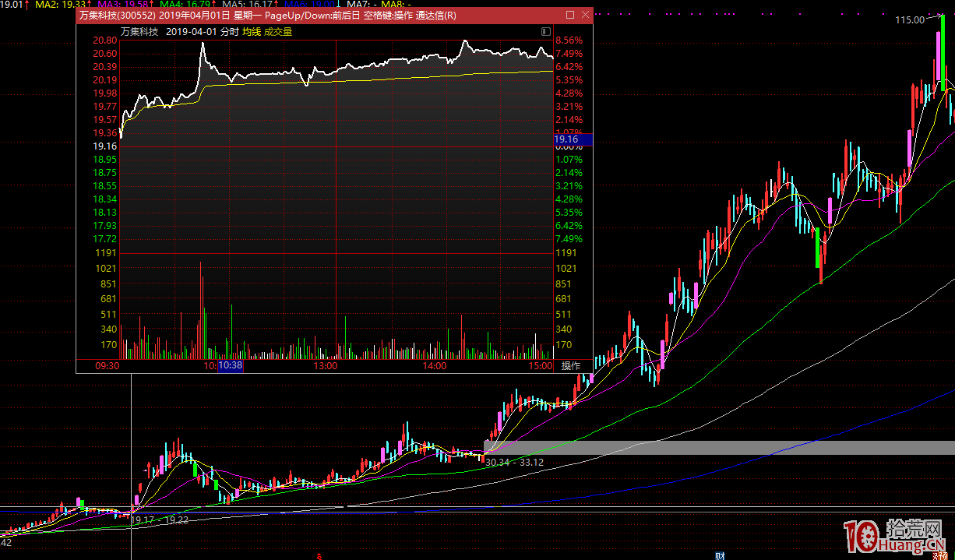Close the 万集科技 intraday popup window
This screenshot has width=955, height=560.
click(x=584, y=15)
